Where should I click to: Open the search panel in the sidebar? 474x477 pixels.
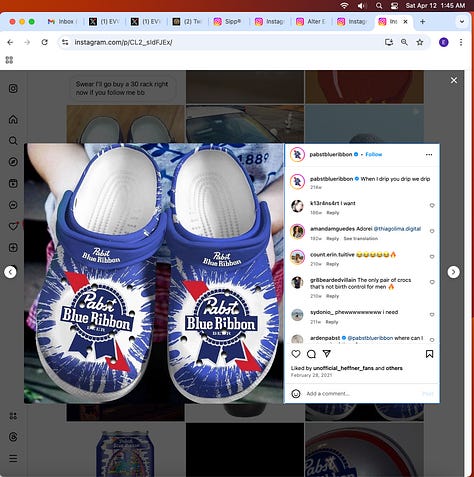click(x=13, y=140)
